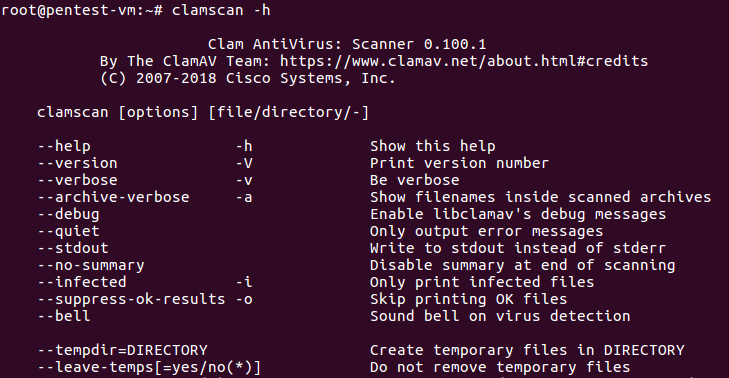Click the --bell option text
This screenshot has height=378, width=729.
click(64, 316)
